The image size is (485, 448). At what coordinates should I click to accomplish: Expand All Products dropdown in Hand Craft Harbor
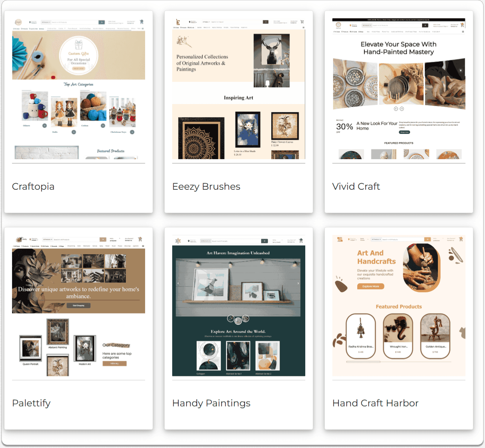(376, 239)
